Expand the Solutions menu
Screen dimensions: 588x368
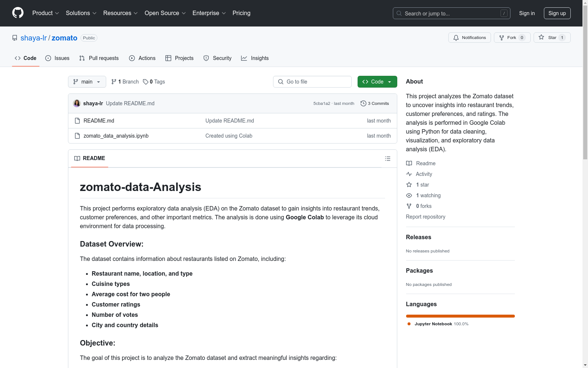(81, 13)
